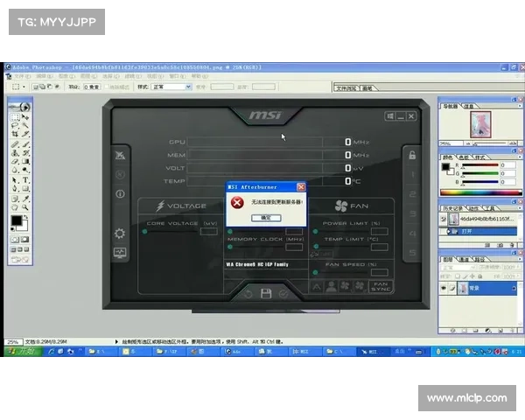Open the layer blend mode dropdown
525x420 pixels.
[x=458, y=267]
